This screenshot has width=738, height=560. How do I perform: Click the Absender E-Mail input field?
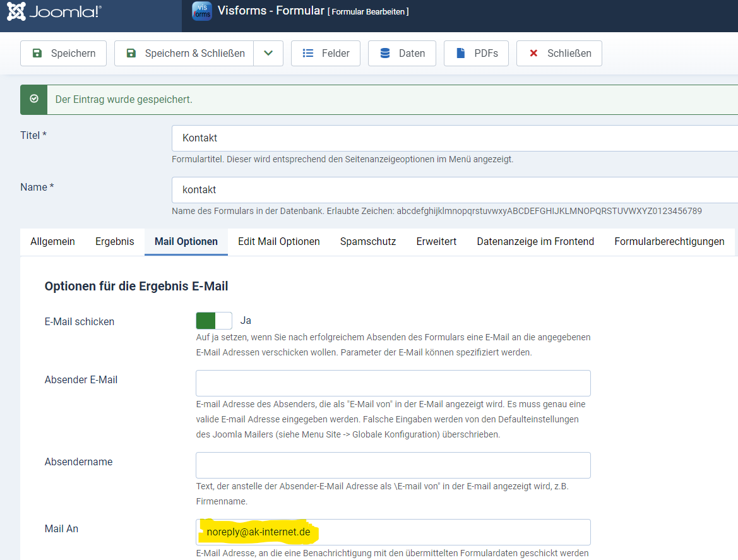coord(393,383)
